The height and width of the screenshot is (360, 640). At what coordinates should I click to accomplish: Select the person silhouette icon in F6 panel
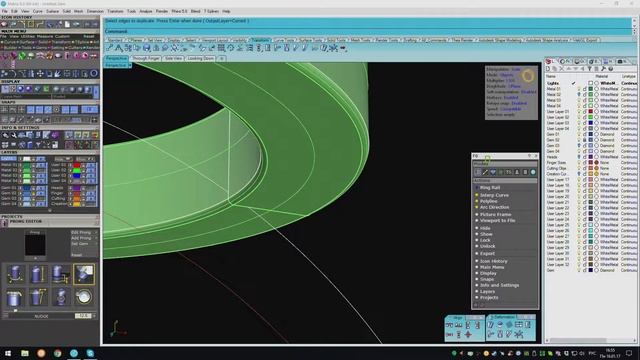517,172
